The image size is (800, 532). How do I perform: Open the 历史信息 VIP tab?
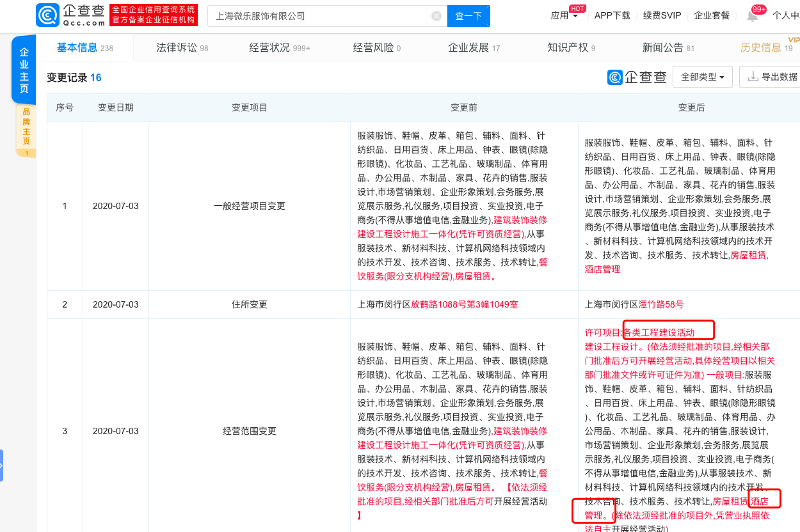pos(765,48)
